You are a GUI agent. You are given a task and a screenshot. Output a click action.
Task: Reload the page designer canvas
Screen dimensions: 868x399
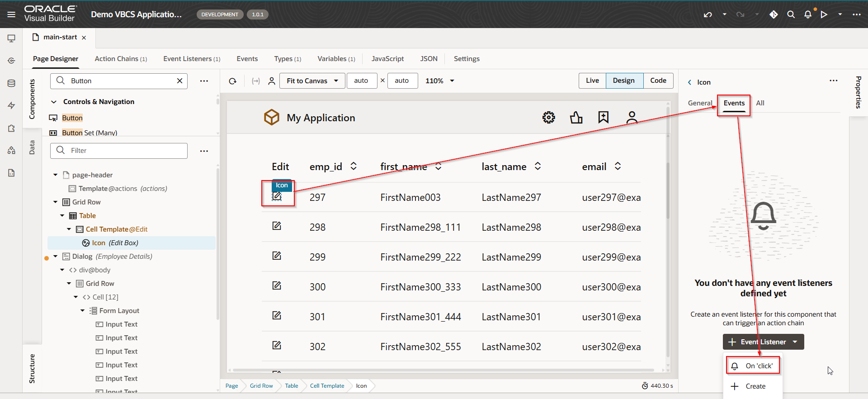pos(233,81)
